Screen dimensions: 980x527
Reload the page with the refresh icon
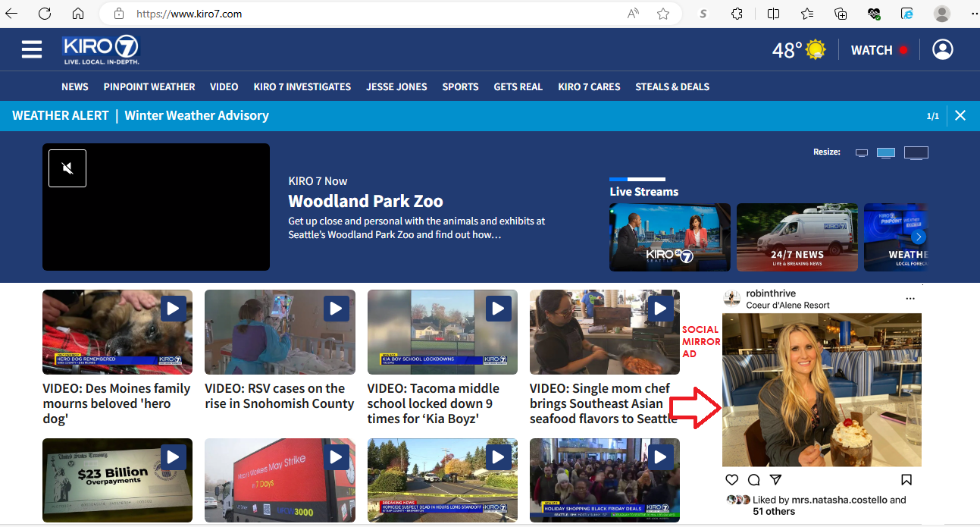[45, 14]
